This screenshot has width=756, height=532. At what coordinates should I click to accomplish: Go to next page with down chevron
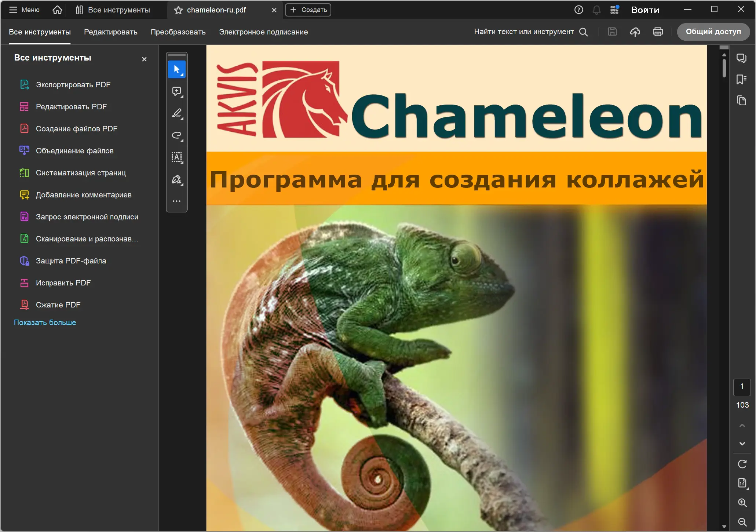[742, 444]
